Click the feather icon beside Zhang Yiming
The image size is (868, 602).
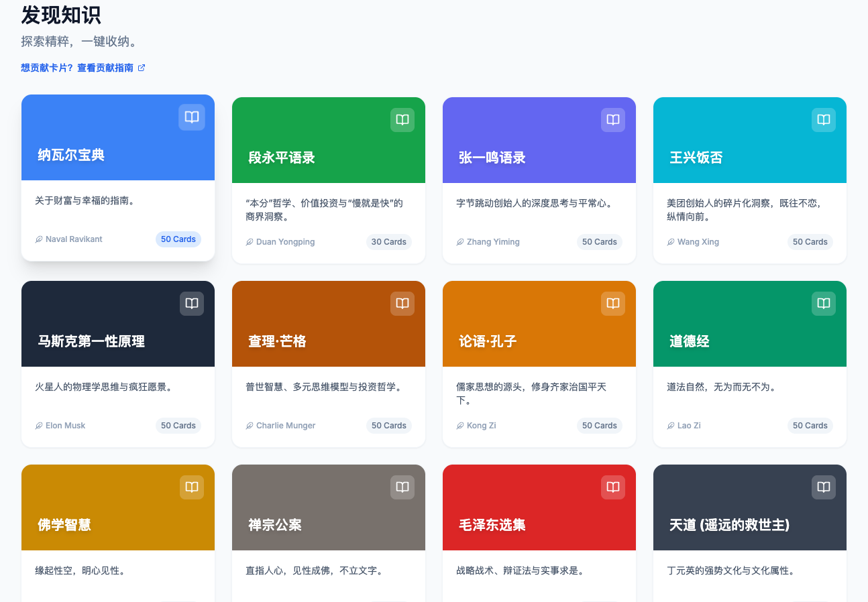click(x=460, y=242)
